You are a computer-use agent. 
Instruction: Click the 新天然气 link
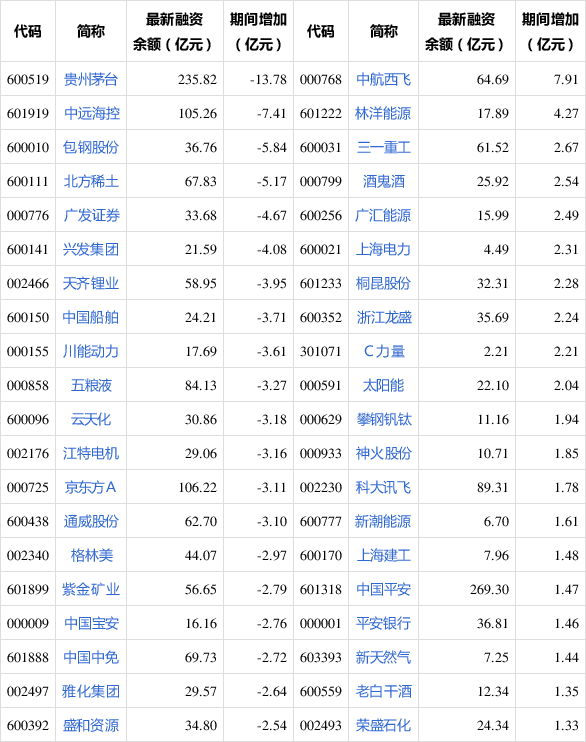(383, 657)
